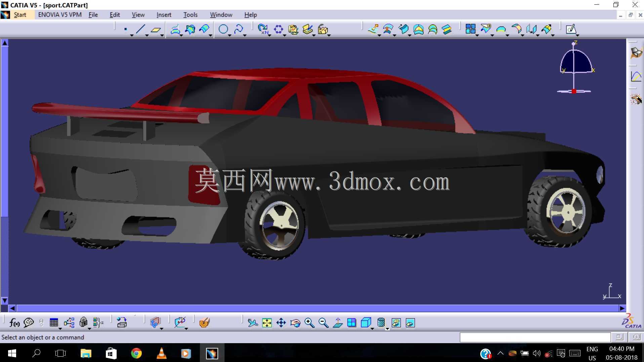Expand the isometric View cube dropdown
This screenshot has width=644, height=362.
point(372,328)
